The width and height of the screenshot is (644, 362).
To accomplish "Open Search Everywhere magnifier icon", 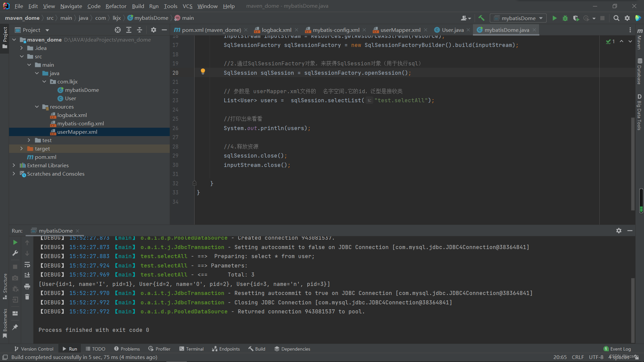I will pyautogui.click(x=616, y=18).
